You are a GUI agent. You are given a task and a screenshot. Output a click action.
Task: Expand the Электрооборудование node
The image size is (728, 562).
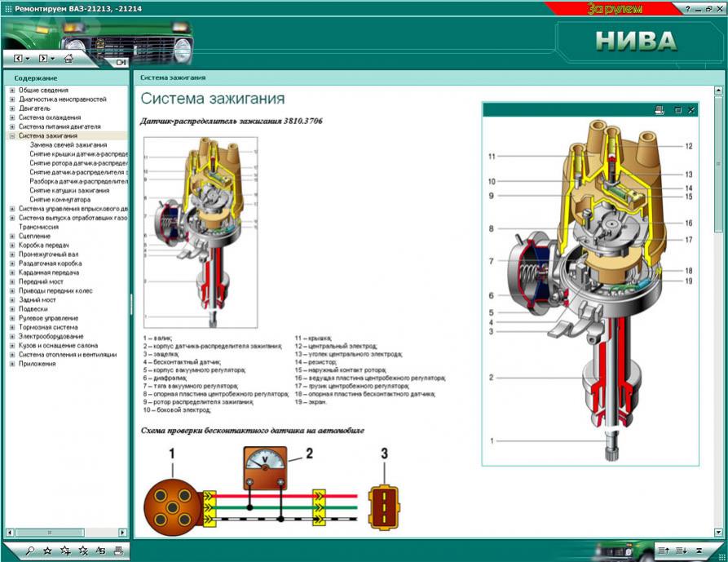click(12, 336)
